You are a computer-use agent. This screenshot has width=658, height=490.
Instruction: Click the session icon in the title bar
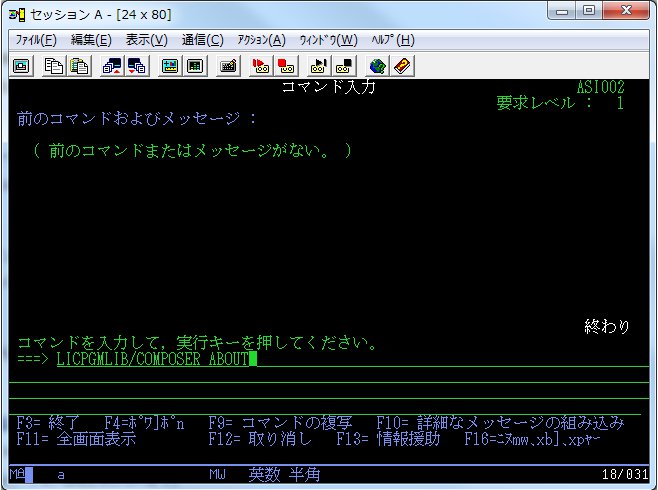(17, 15)
